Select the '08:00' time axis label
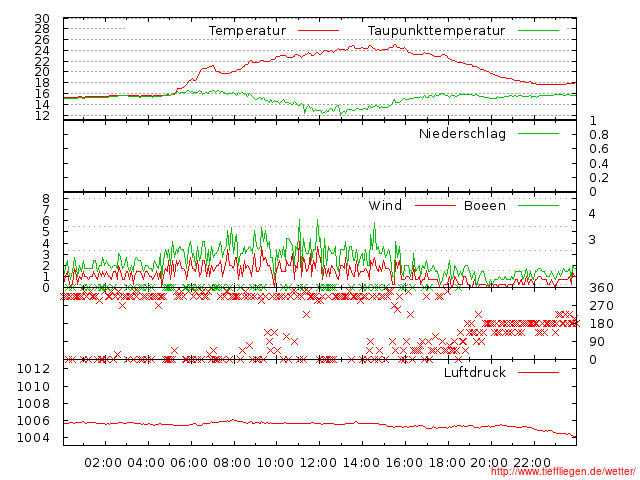640x480 pixels. pyautogui.click(x=232, y=463)
